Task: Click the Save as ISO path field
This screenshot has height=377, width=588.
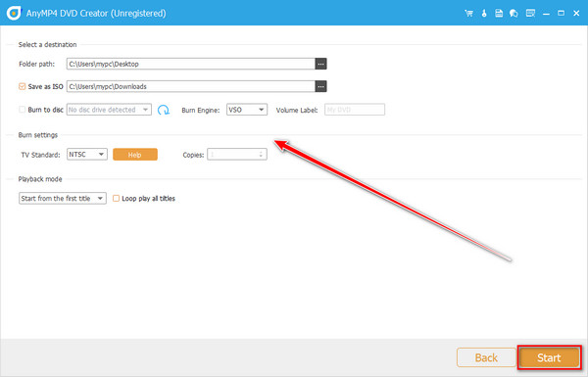Action: (x=191, y=86)
